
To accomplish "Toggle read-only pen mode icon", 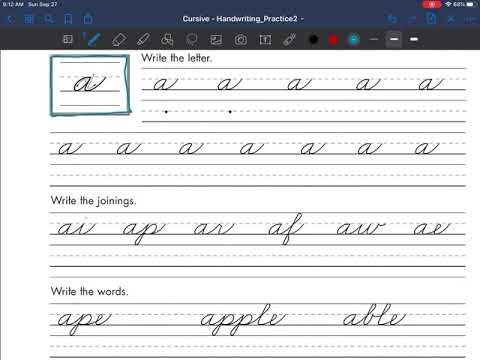I will point(451,19).
